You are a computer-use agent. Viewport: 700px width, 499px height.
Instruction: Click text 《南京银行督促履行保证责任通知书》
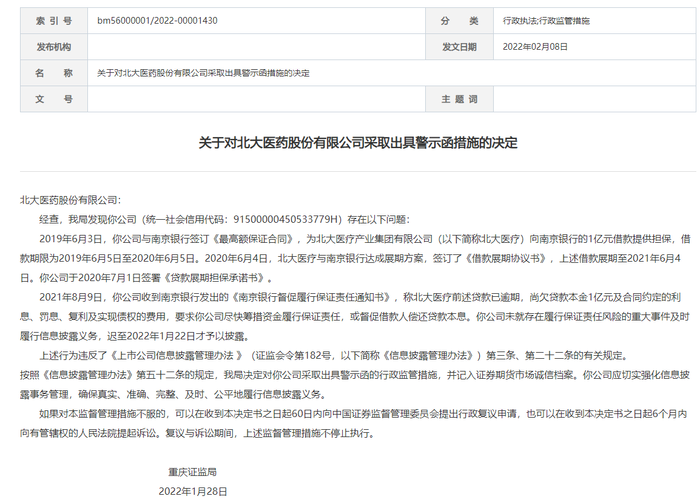[312, 297]
